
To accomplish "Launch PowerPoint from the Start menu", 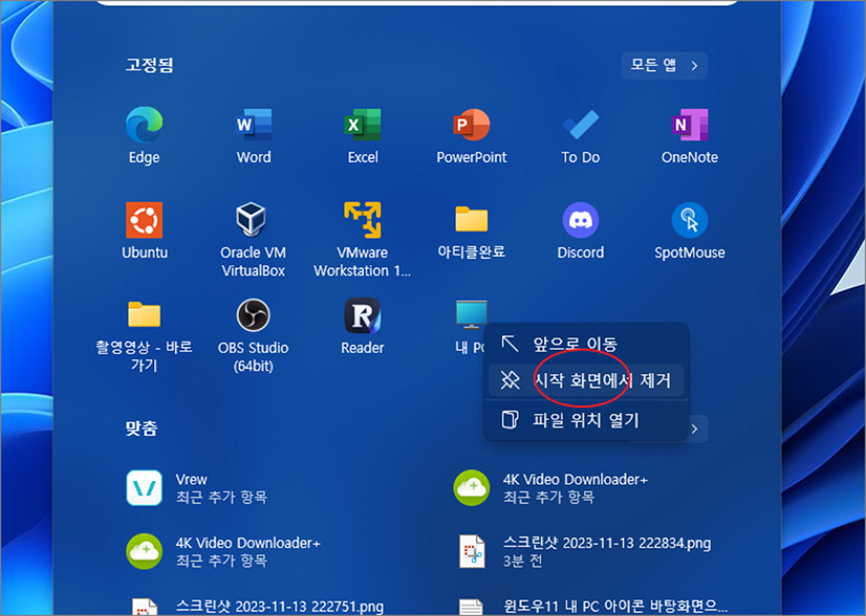I will click(x=471, y=126).
